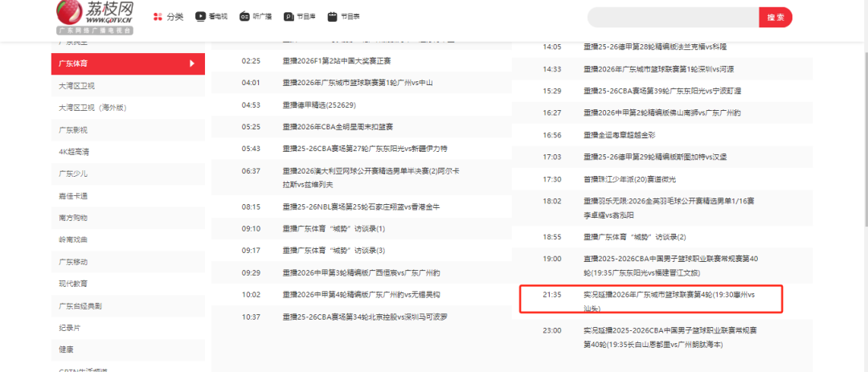The width and height of the screenshot is (868, 372).
Task: Select 广东移动 channel
Action: point(128,262)
